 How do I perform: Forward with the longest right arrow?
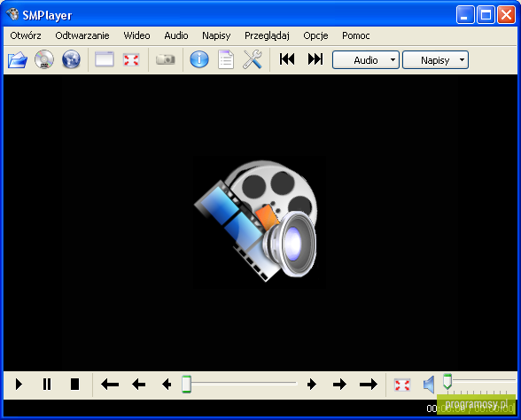pyautogui.click(x=369, y=385)
